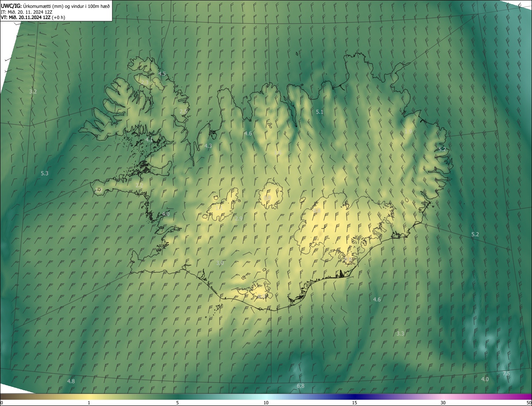Click the '0' tick on the colour scale
This screenshot has width=532, height=406.
(2, 403)
